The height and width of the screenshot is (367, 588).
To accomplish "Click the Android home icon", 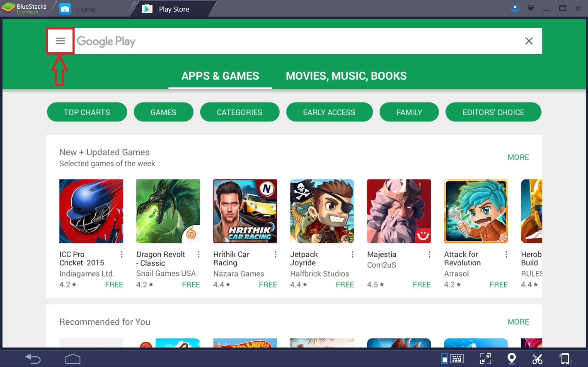I will point(73,359).
